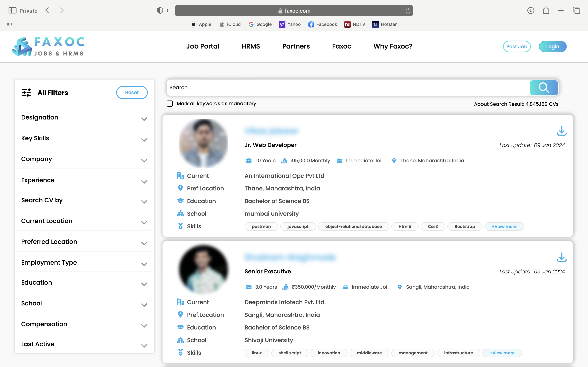Open the HRMS menu item
The width and height of the screenshot is (588, 367).
point(251,46)
